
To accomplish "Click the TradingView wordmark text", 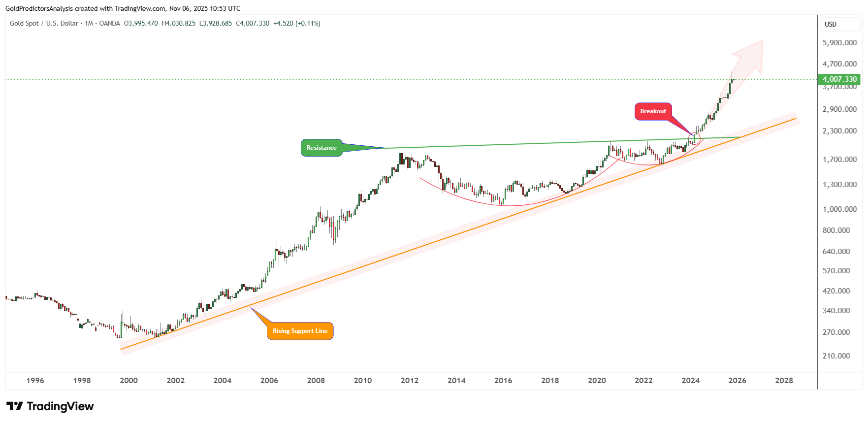I will pyautogui.click(x=60, y=406).
